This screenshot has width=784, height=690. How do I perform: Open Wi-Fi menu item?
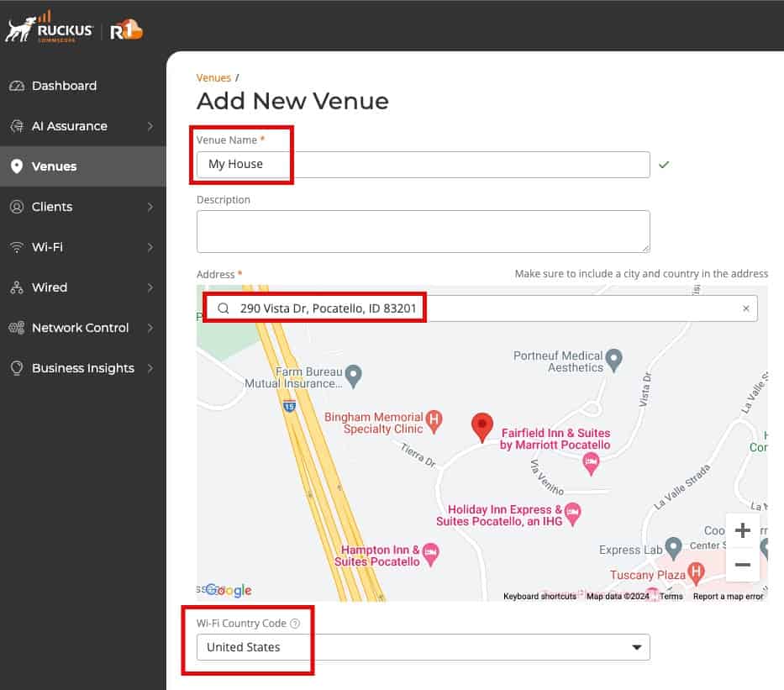click(82, 247)
